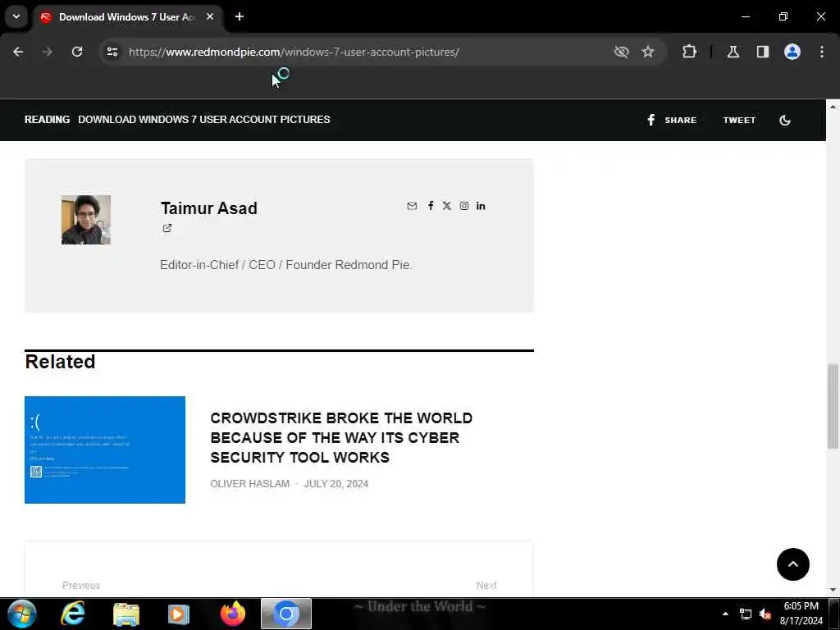Click the page vertical scrollbar thumb
This screenshot has height=630, width=840.
tap(833, 406)
